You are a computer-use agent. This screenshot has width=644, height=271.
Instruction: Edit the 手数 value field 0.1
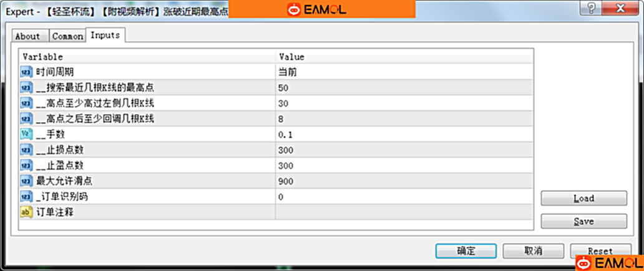[404, 135]
